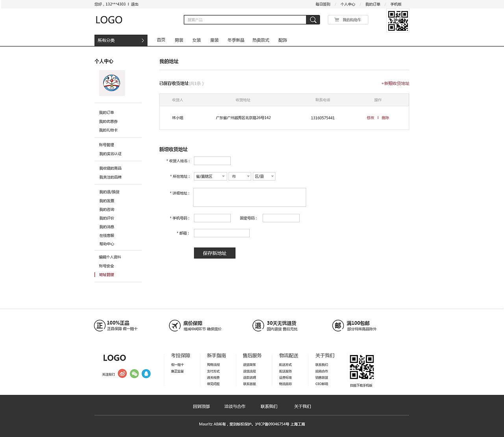Screen dimensions: 504x437
Task: Open the 省/直辖区 province dropdown
Action: tap(211, 177)
